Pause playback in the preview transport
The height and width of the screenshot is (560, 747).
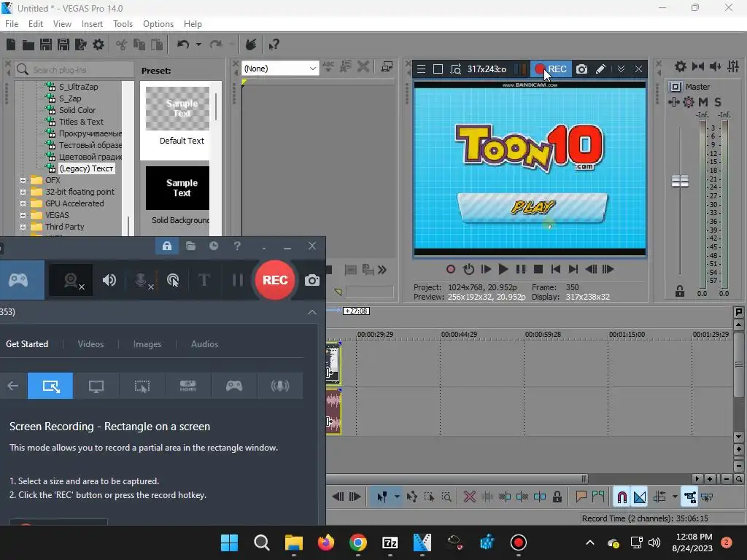(521, 270)
